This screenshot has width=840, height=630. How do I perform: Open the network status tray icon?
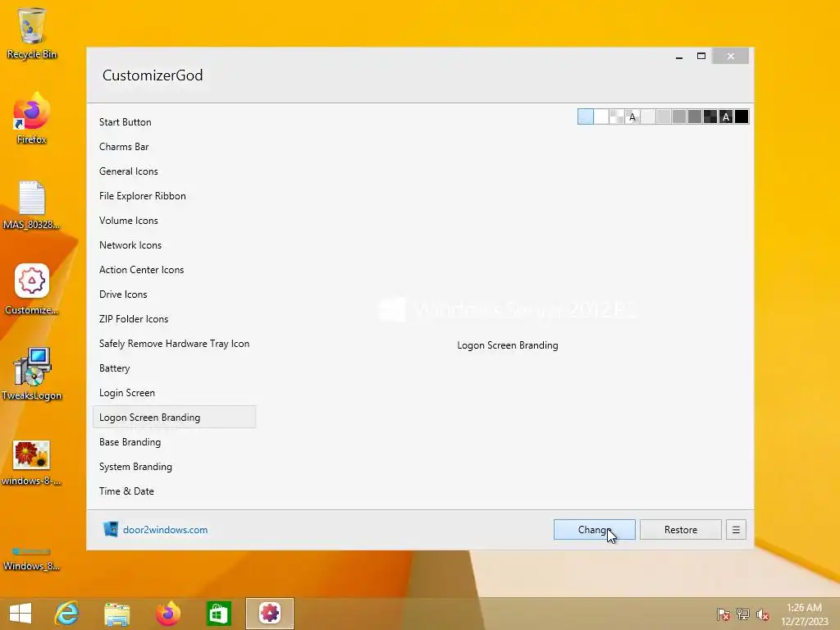click(743, 614)
